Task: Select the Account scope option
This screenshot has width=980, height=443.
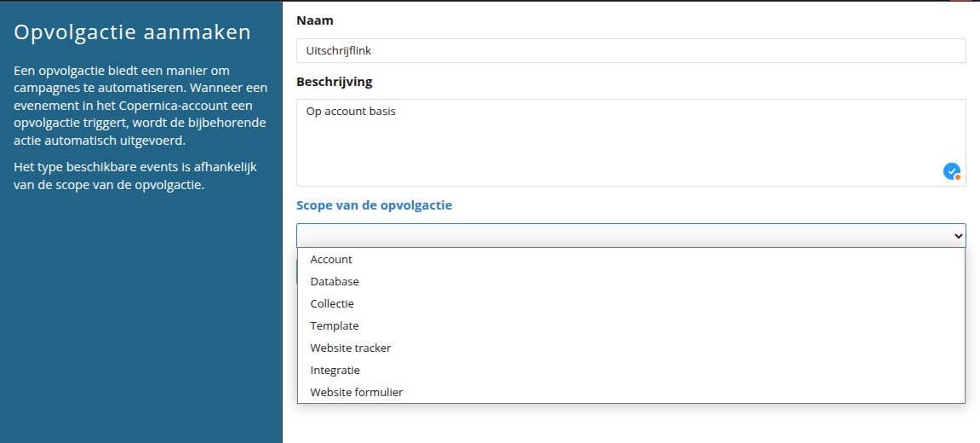Action: point(331,259)
